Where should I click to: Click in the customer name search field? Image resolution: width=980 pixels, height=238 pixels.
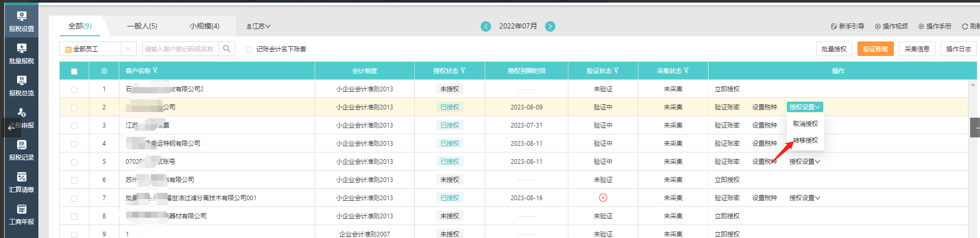click(x=180, y=49)
